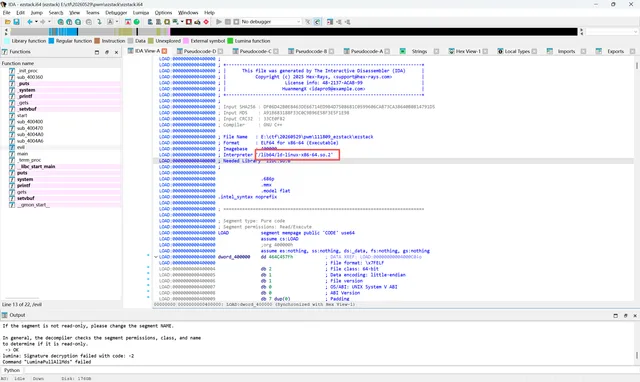The height and width of the screenshot is (382, 640).
Task: Click the text search 'A' icon
Action: [110, 22]
